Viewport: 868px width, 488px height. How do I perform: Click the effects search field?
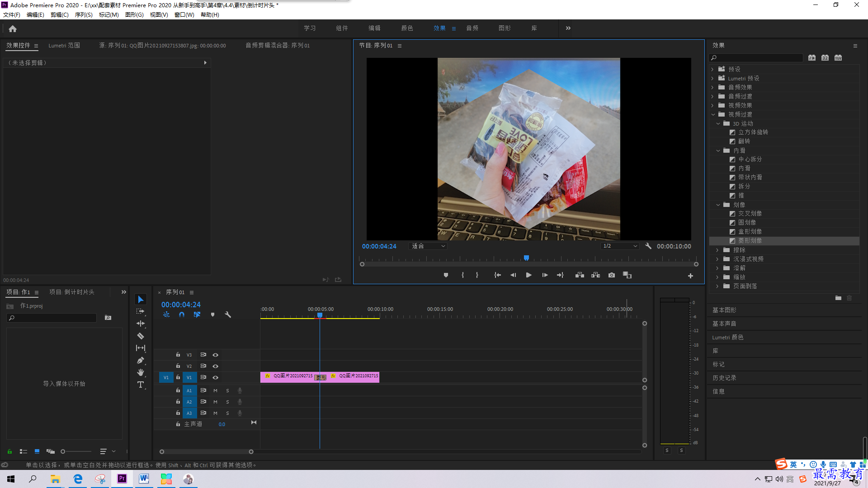pos(756,58)
